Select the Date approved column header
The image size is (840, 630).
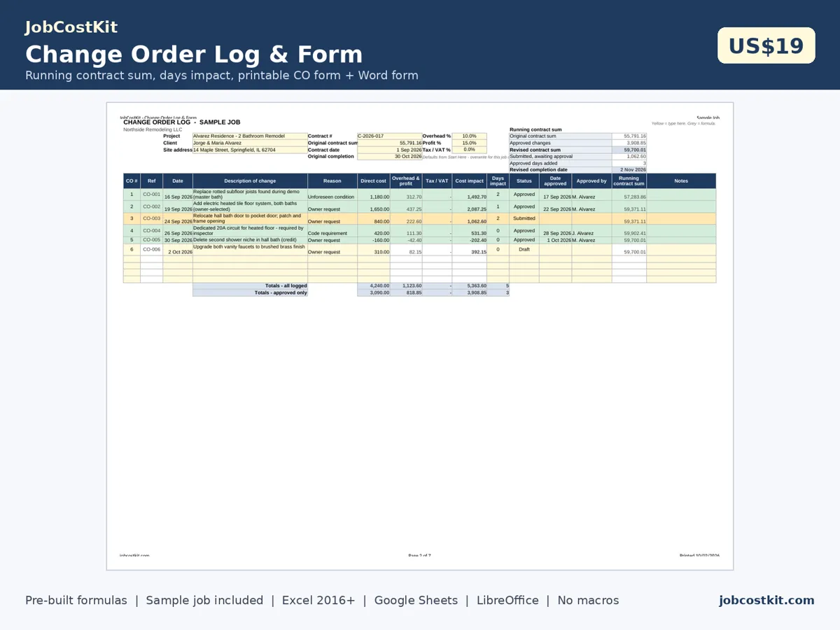555,181
